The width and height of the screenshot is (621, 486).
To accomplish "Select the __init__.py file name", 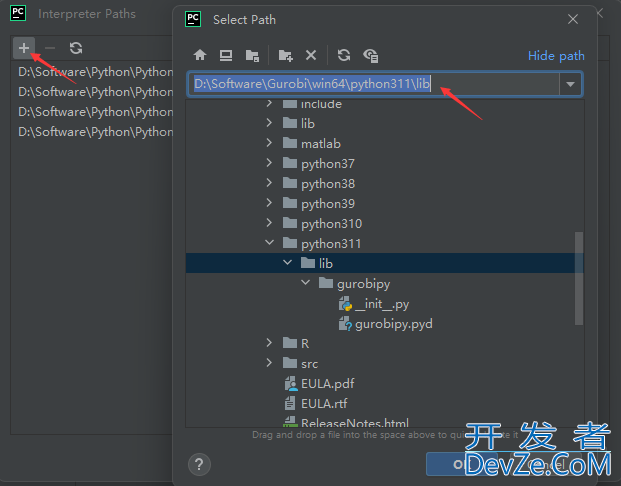I will coord(382,304).
